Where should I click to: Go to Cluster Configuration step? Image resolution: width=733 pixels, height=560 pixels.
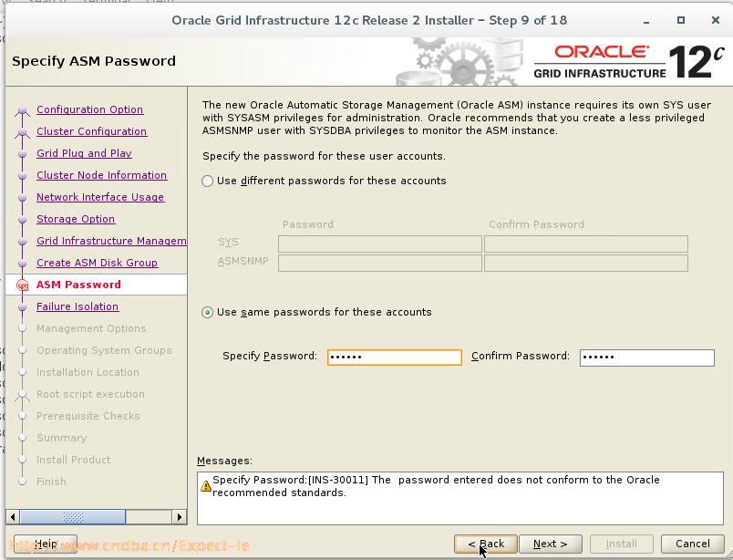91,131
